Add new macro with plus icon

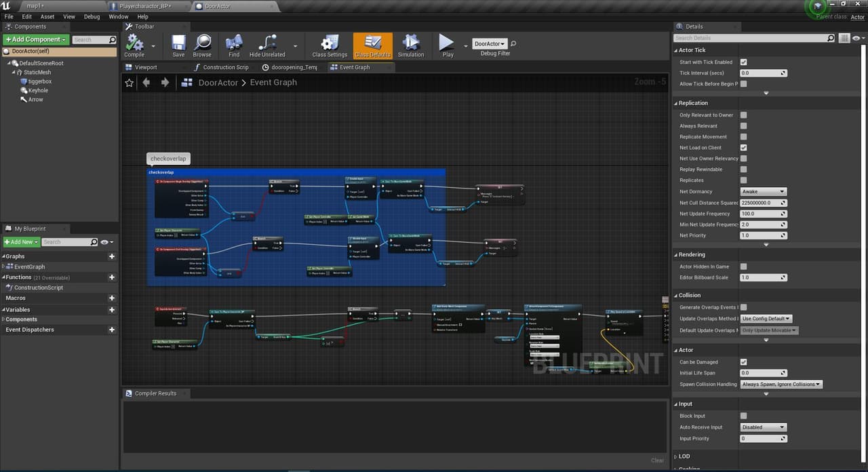pyautogui.click(x=112, y=298)
